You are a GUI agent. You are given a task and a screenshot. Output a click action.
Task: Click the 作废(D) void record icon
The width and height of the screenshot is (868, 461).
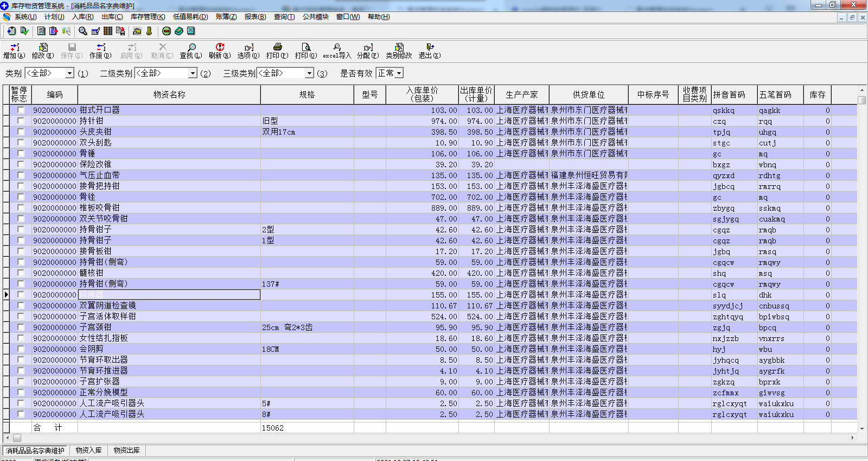[100, 51]
